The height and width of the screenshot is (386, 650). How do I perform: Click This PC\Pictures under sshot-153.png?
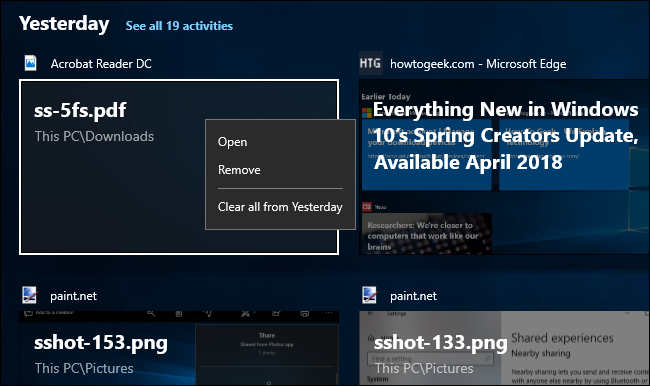(x=84, y=368)
